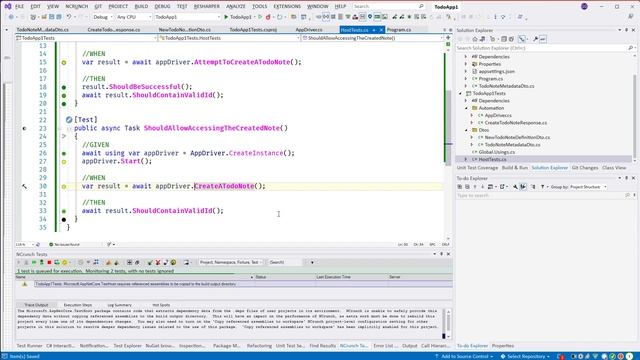Open the EXTENSIONS menu

287,7
